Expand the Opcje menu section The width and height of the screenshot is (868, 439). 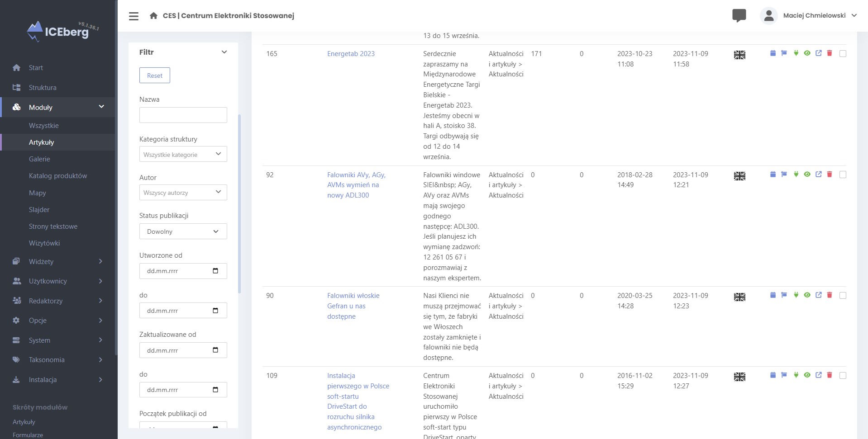[x=100, y=321]
